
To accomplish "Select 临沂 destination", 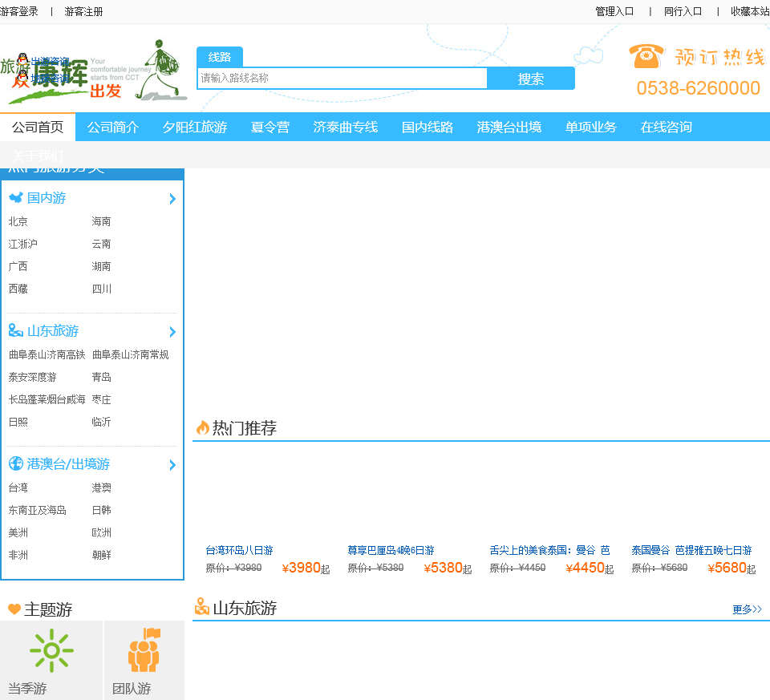I will coord(101,422).
